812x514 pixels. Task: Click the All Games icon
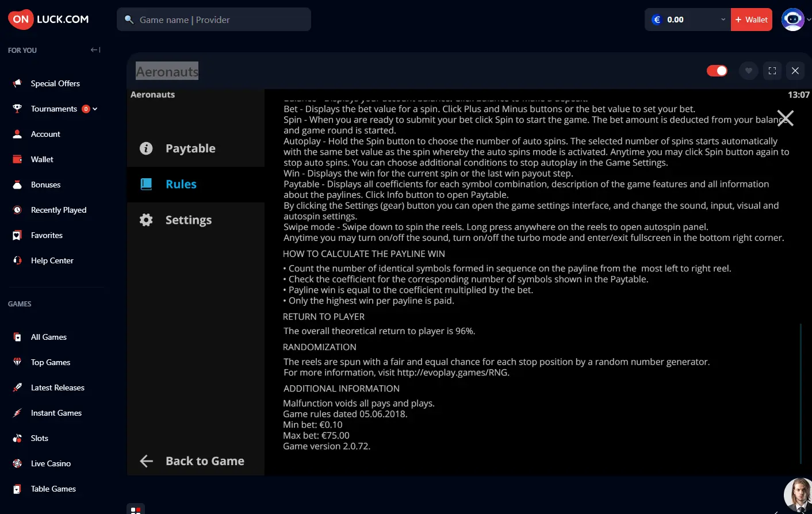[x=17, y=337]
